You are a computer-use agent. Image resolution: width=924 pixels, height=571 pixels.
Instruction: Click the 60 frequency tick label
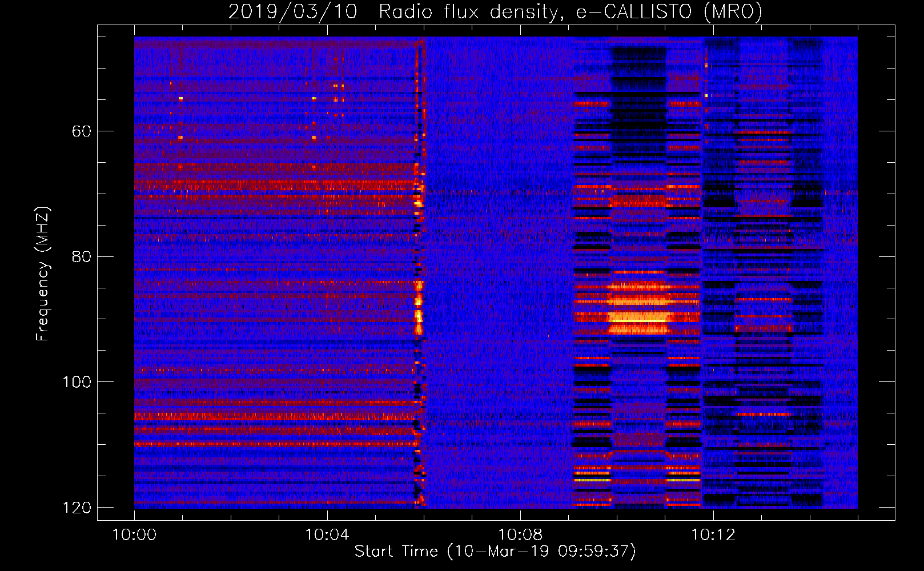(82, 131)
